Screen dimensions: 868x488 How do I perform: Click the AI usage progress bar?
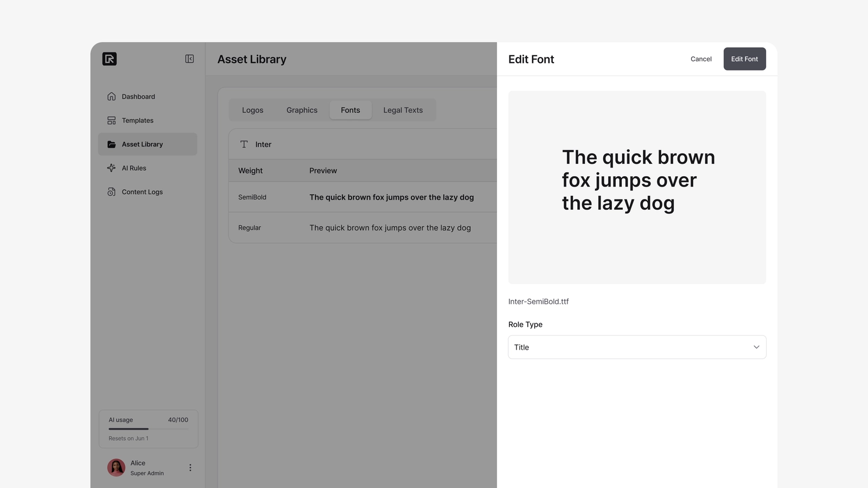tap(149, 429)
